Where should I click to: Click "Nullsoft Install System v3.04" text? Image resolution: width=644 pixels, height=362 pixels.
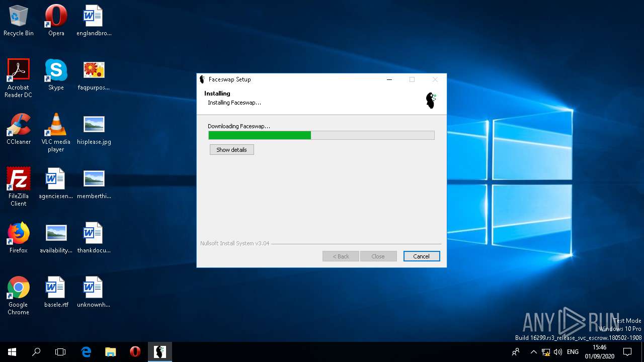pyautogui.click(x=235, y=243)
